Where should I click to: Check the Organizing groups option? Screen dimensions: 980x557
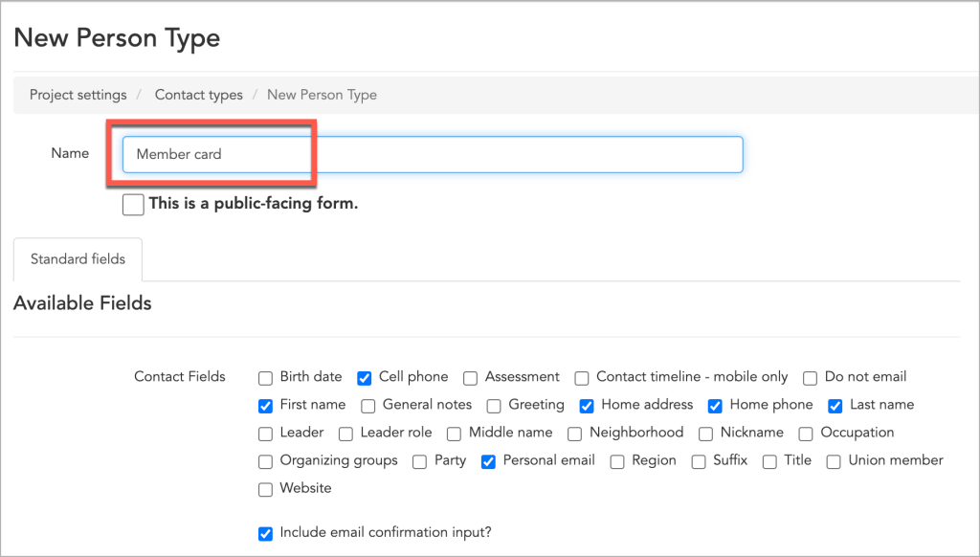[265, 461]
